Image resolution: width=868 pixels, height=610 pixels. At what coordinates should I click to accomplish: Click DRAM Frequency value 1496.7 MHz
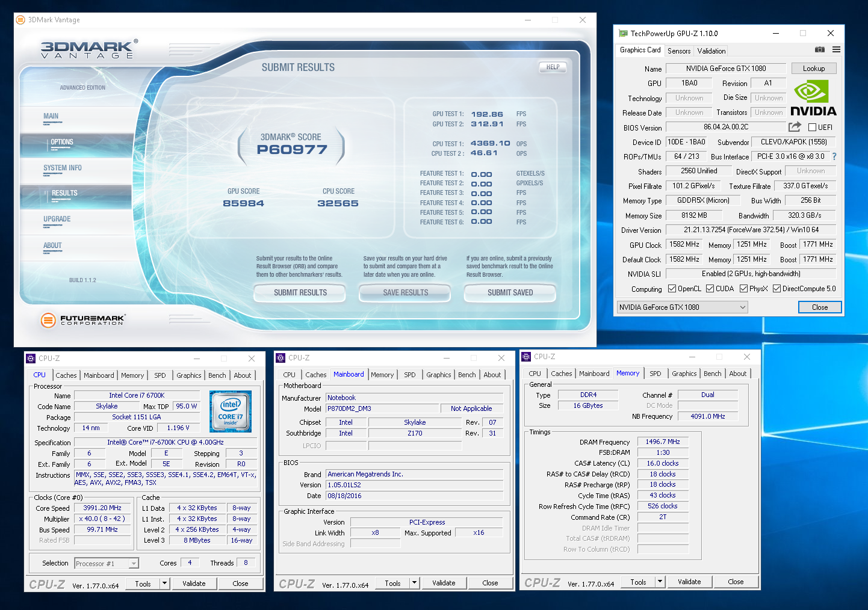point(663,442)
